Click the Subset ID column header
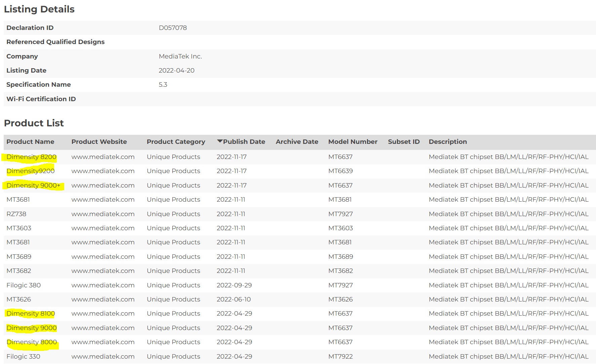The image size is (596, 364). coord(404,142)
